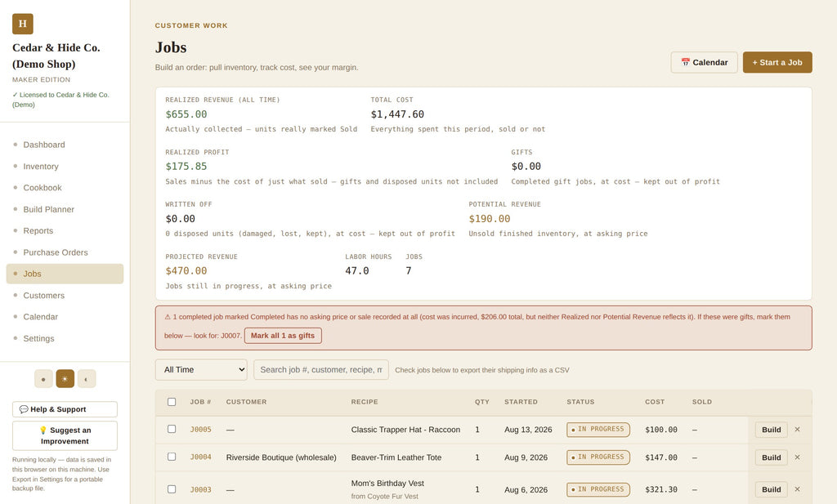Open Calendar view with calendar icon button

click(x=704, y=62)
